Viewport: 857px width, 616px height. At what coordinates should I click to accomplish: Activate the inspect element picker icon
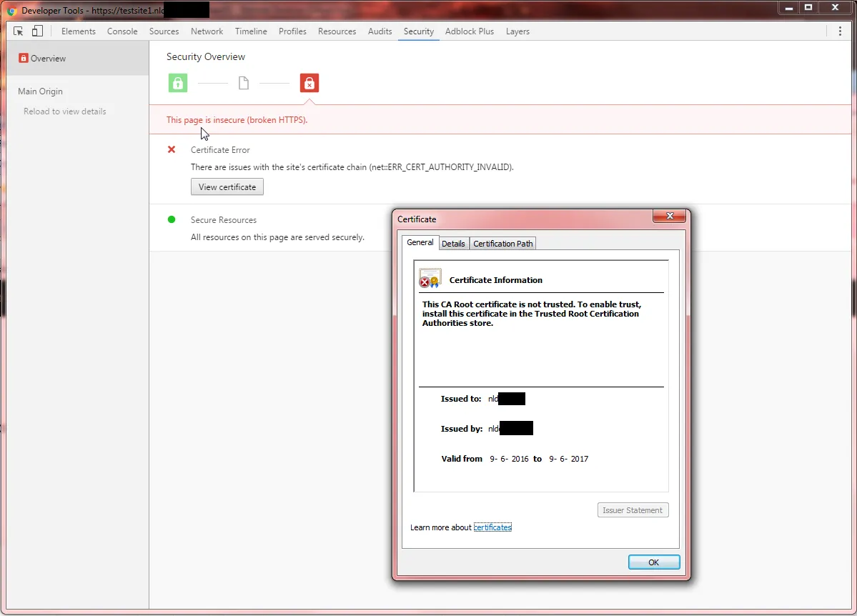[x=18, y=31]
